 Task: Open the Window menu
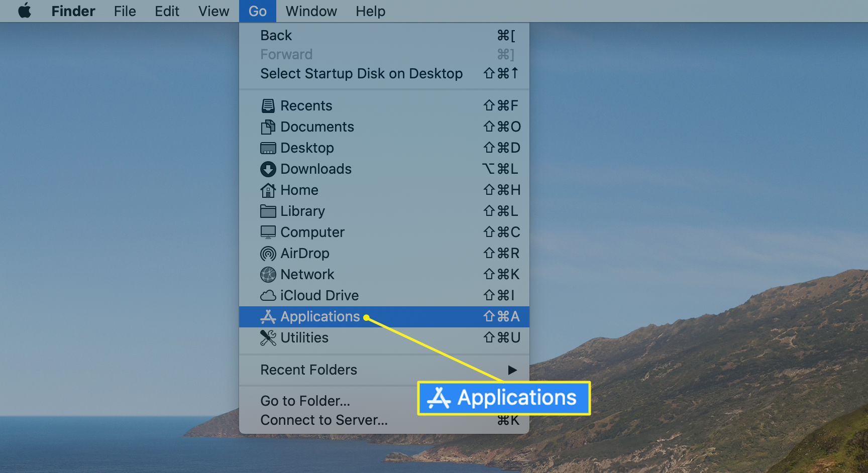click(x=311, y=11)
